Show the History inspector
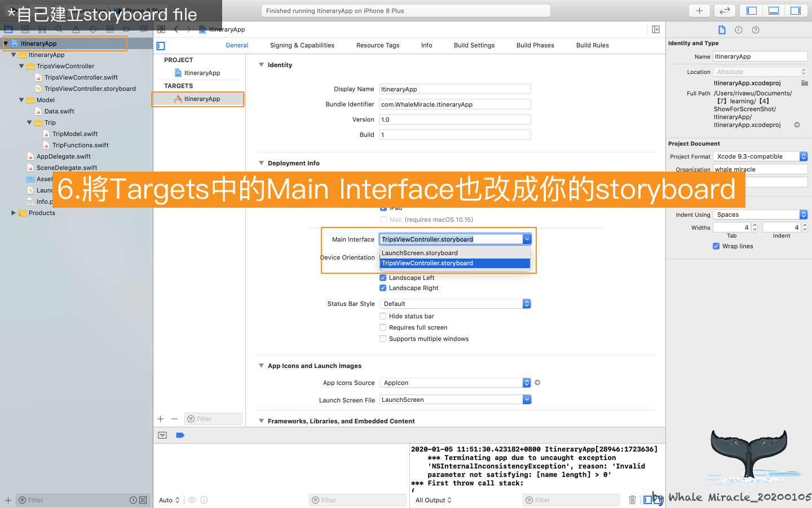Viewport: 812px width, 508px height. 739,30
